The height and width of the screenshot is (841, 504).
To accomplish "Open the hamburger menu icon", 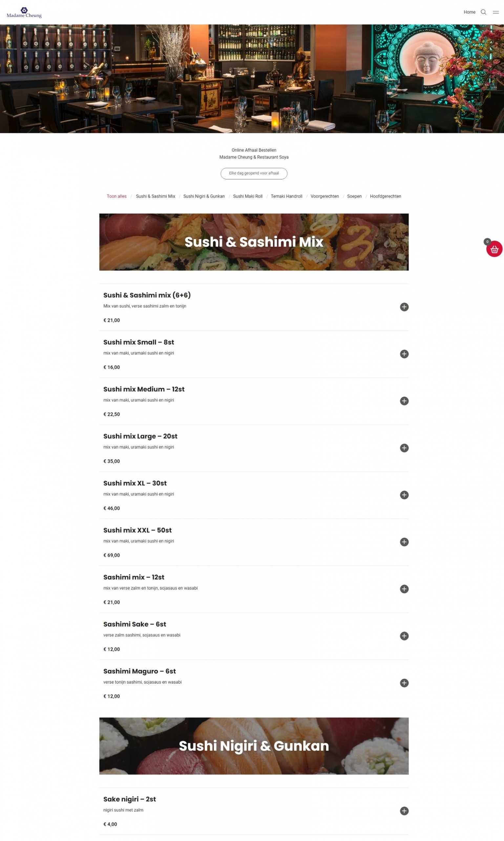I will tap(495, 12).
